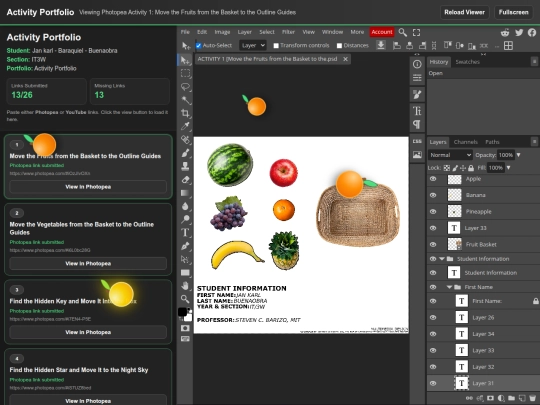This screenshot has width=540, height=405.
Task: Choose the Hand tool
Action: click(x=185, y=285)
